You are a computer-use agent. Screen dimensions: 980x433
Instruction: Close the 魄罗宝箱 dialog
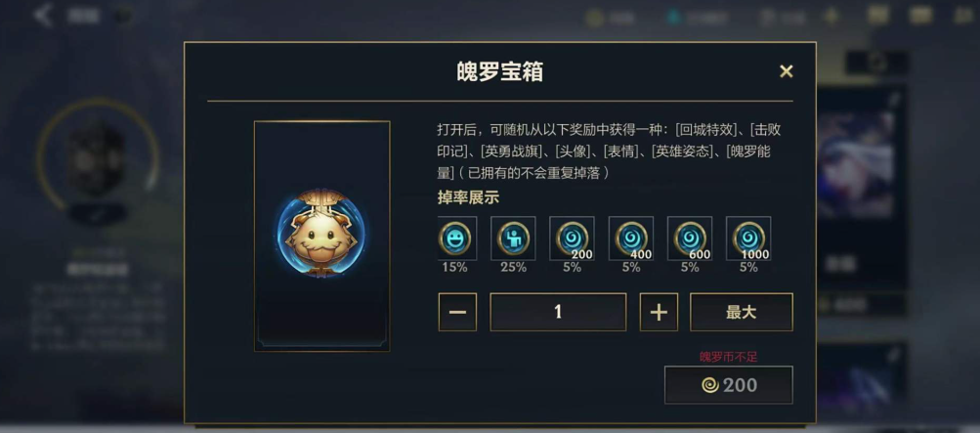(x=787, y=71)
